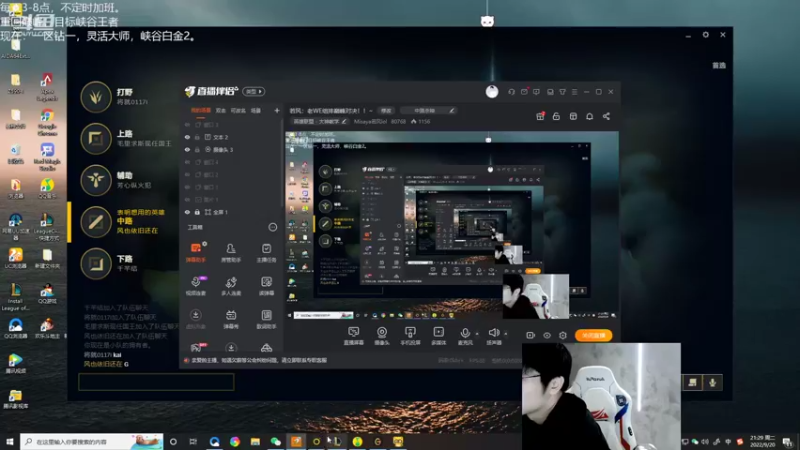800x450 pixels.
Task: Click the 修改 button beside stream title
Action: [x=386, y=111]
